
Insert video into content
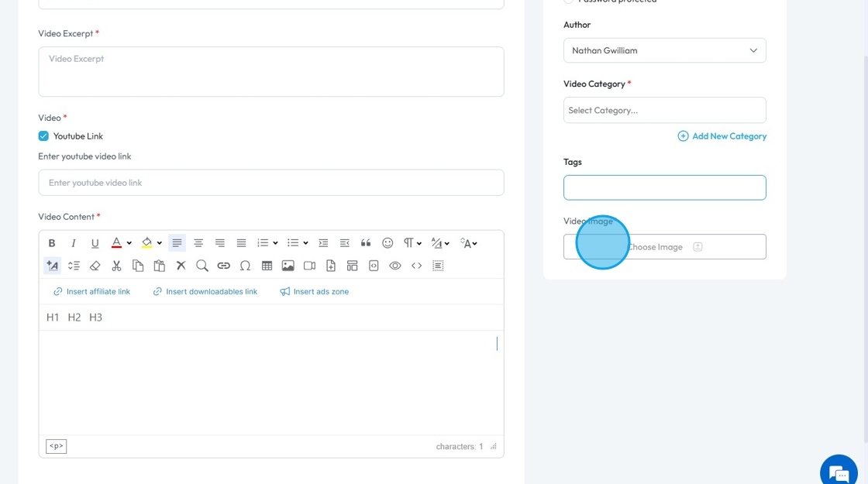(309, 266)
